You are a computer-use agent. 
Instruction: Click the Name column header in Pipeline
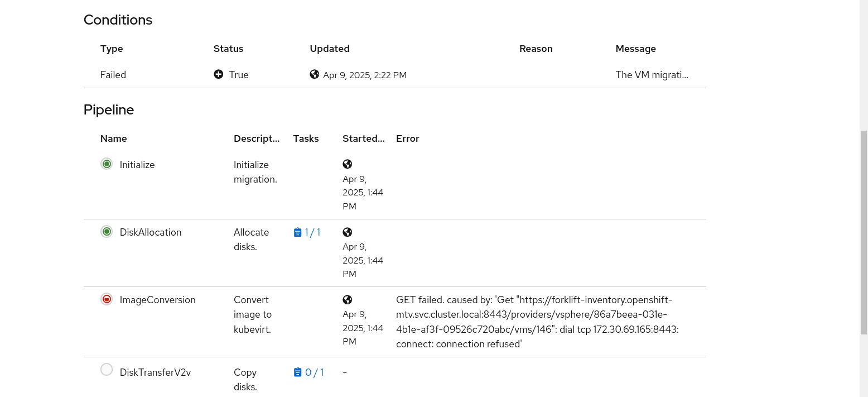[114, 138]
